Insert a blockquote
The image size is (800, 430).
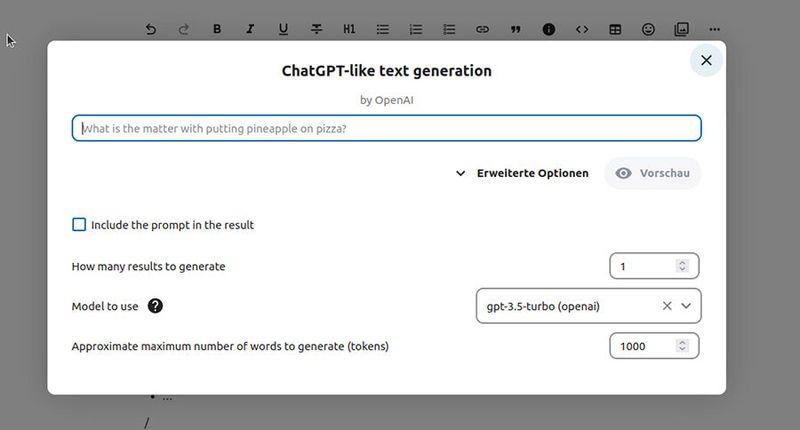(x=515, y=29)
